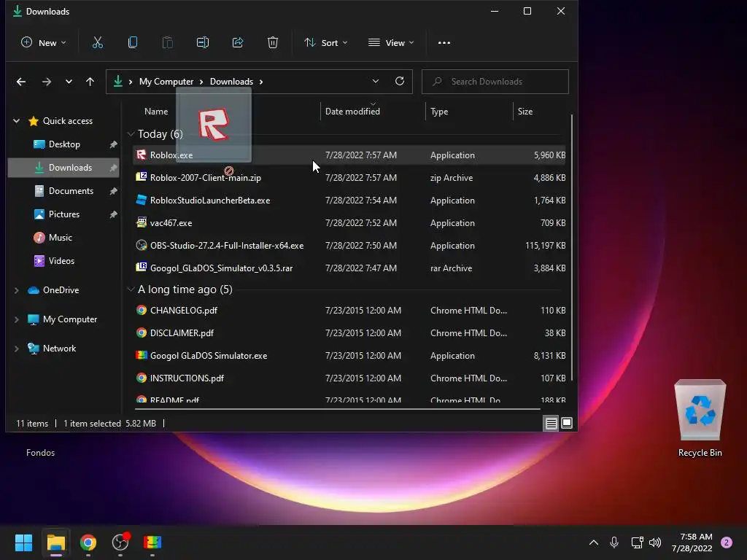Screen dimensions: 747x560
Task: Click the vertical scrollbar of file list
Action: point(572,248)
